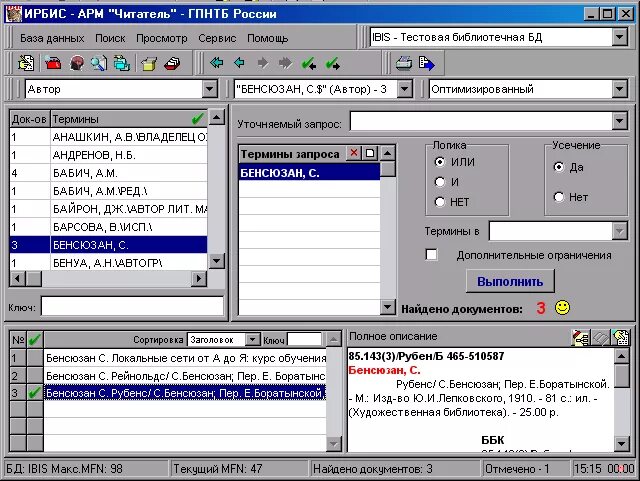Click the printer icon in the toolbar

pyautogui.click(x=404, y=63)
